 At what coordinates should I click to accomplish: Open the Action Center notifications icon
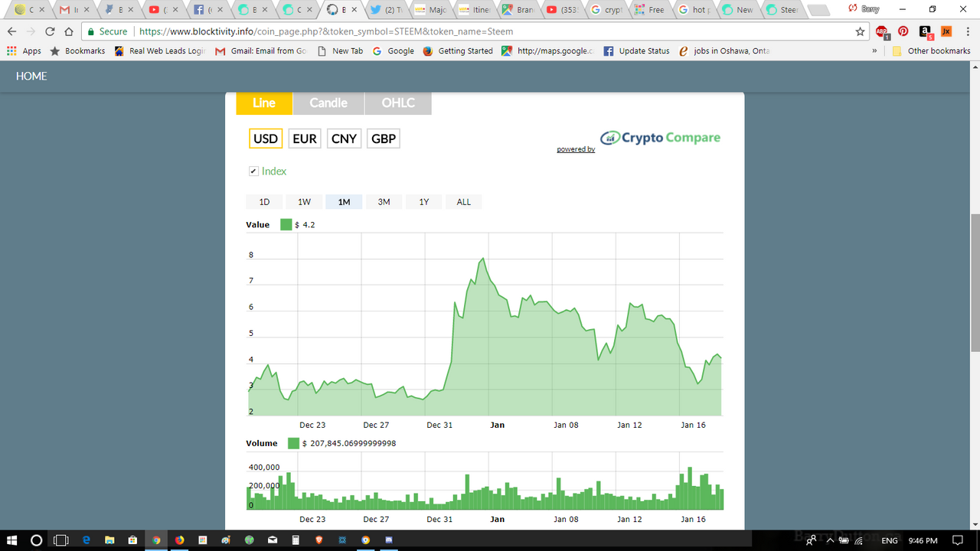(x=958, y=540)
